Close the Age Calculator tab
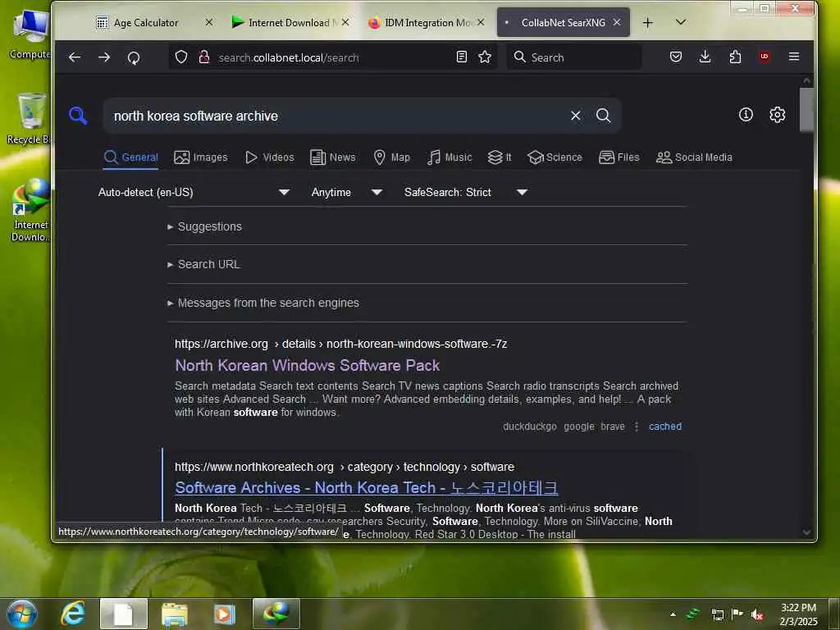This screenshot has width=840, height=630. [209, 22]
